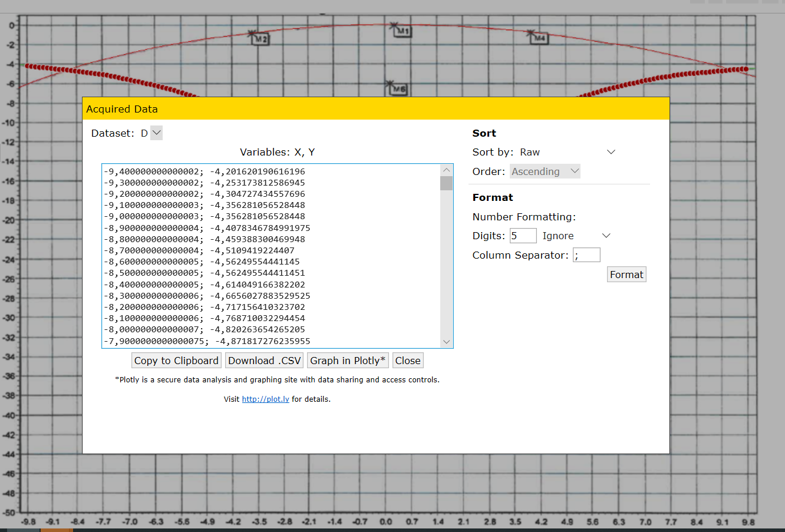The image size is (785, 532).
Task: Click the orange segment in the bottom taskbar
Action: (x=57, y=529)
